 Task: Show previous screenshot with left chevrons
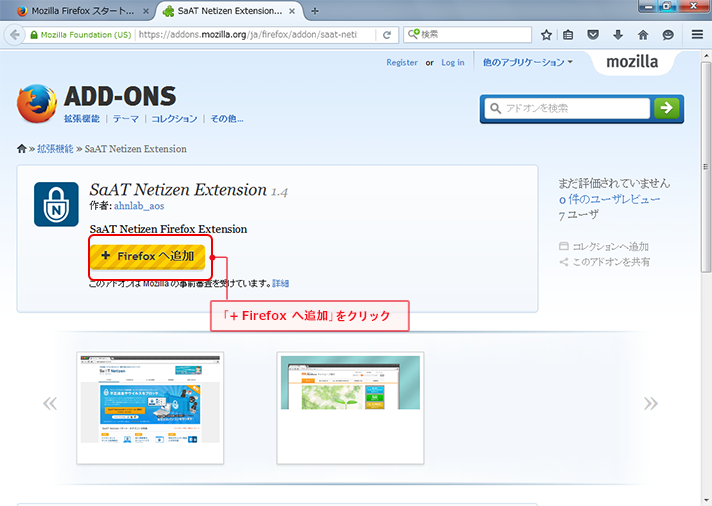point(50,403)
